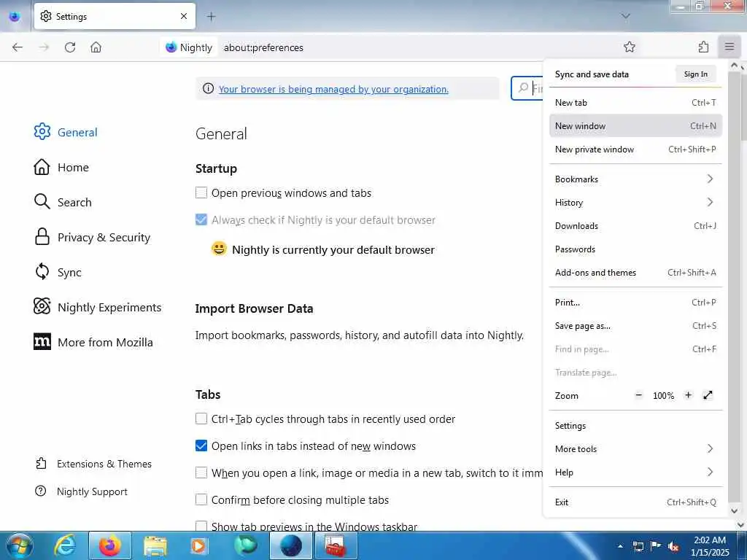The height and width of the screenshot is (560, 747).
Task: Expand the Bookmarks submenu
Action: 635,179
